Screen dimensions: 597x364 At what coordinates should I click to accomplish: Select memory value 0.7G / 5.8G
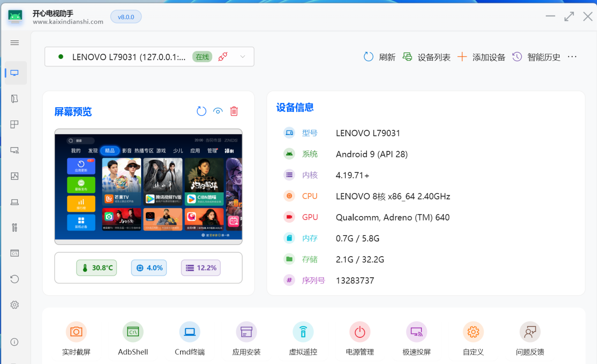(358, 238)
